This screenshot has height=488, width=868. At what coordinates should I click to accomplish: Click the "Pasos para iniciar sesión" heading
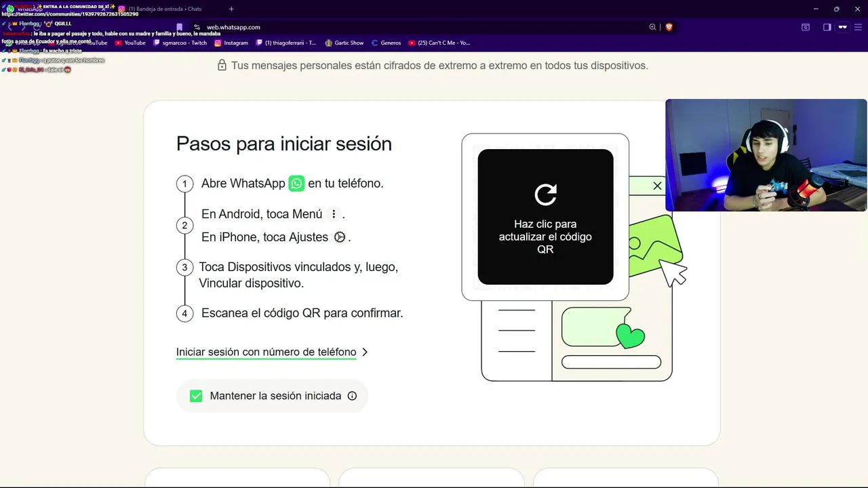point(284,144)
